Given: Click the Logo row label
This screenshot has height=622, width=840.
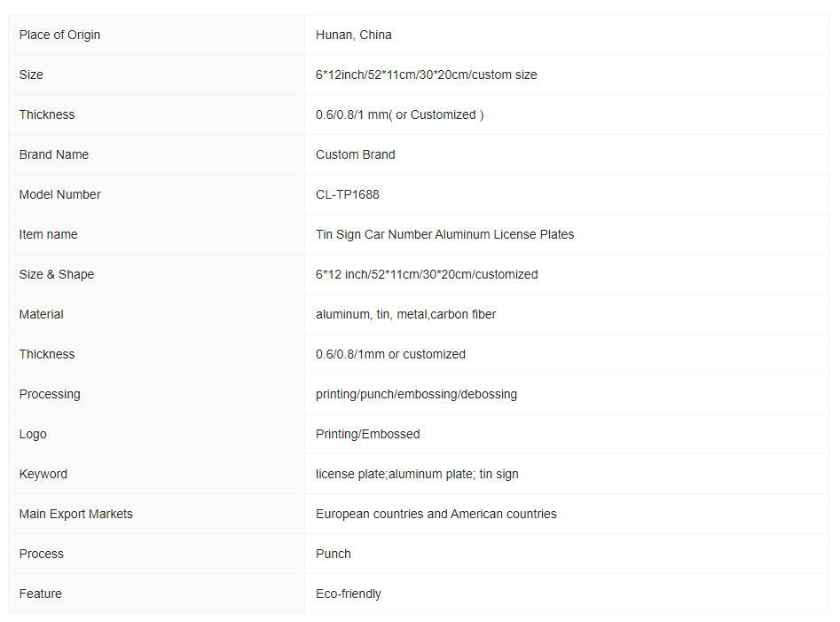Looking at the screenshot, I should click(x=33, y=434).
